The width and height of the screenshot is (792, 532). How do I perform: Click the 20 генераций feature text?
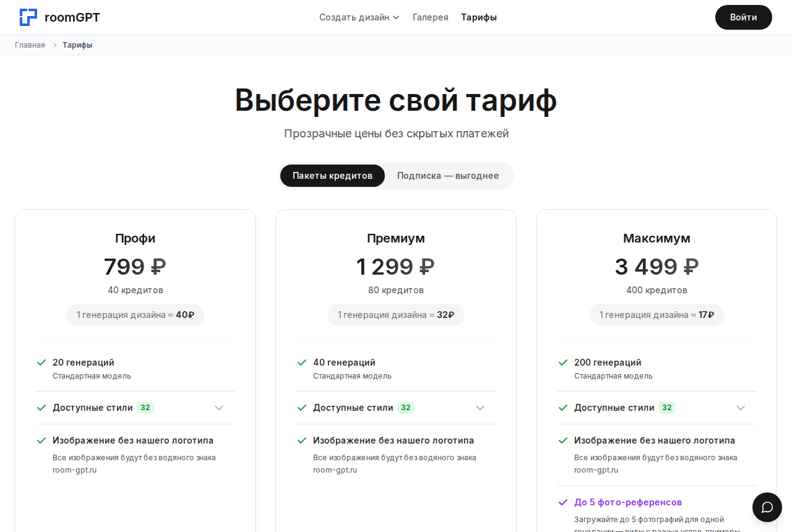pyautogui.click(x=84, y=363)
